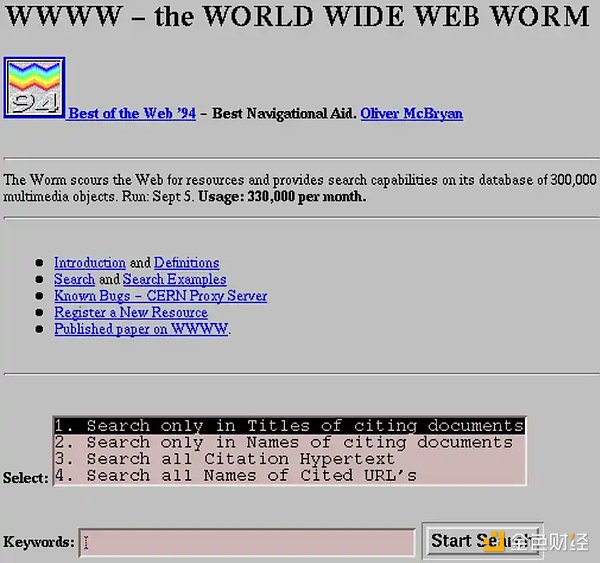Choose option 3 Search all Citation Hypertext

(289, 459)
